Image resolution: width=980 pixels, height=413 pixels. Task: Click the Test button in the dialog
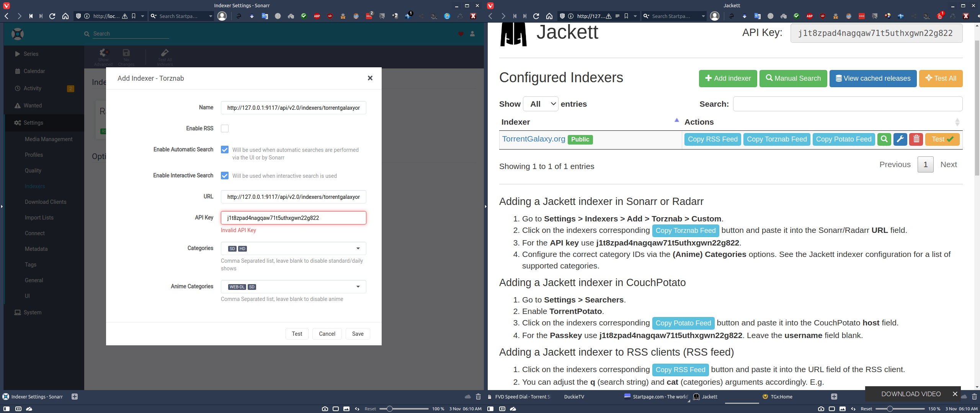(297, 334)
